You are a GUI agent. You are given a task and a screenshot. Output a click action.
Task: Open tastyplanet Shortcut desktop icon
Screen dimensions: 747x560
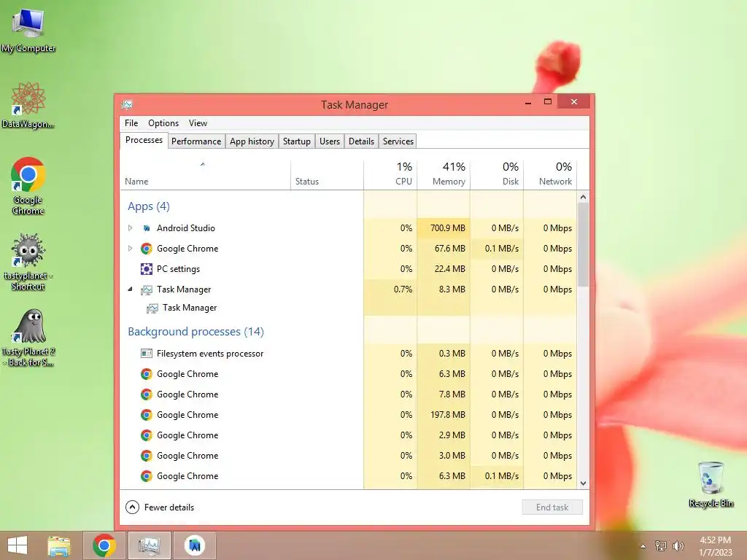28,262
